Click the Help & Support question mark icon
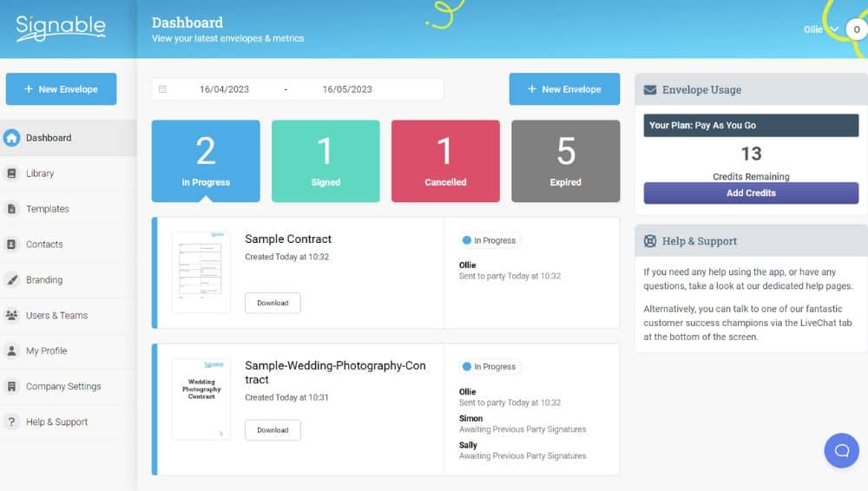The width and height of the screenshot is (868, 491). click(11, 422)
